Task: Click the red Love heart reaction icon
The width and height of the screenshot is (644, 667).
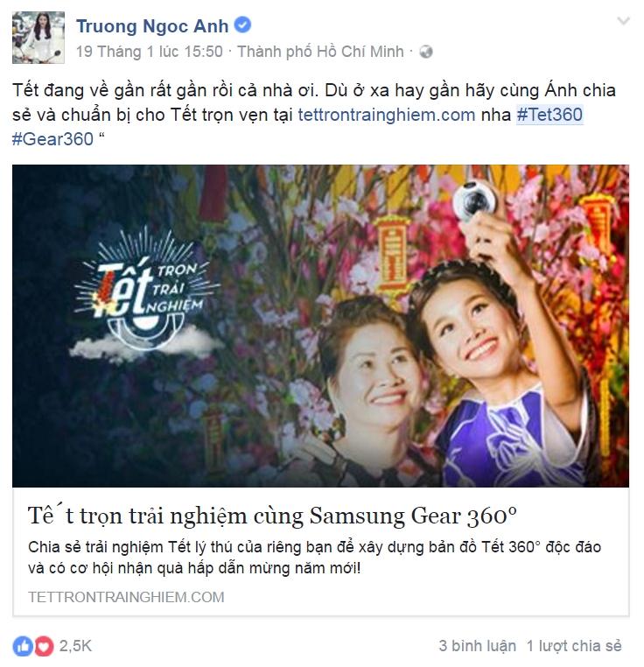Action: point(44,646)
